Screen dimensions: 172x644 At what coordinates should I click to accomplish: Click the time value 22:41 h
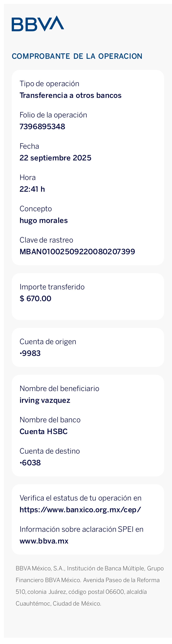(32, 189)
